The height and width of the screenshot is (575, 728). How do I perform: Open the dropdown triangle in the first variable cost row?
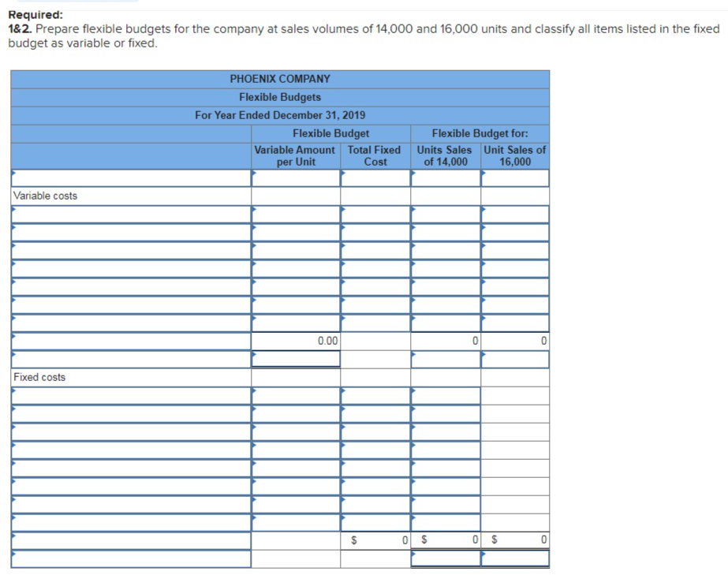coord(13,211)
